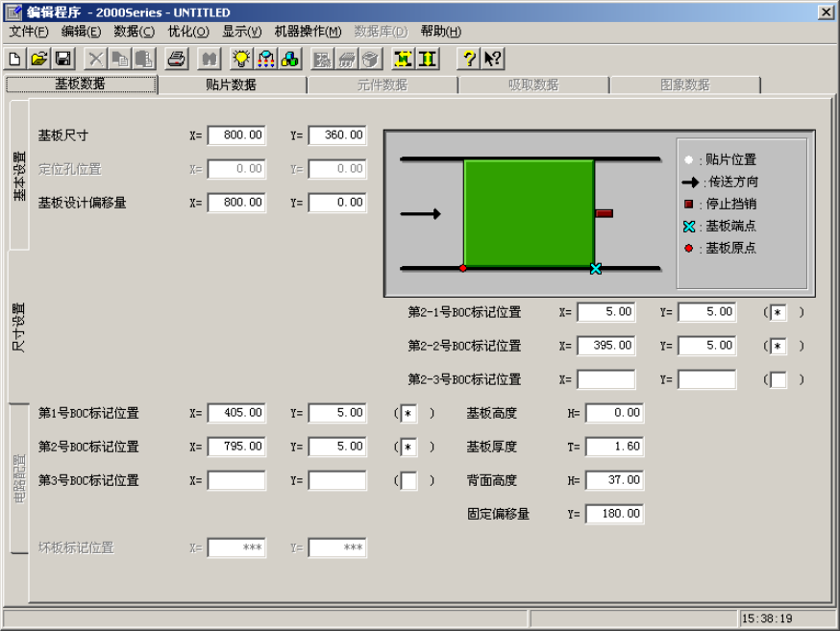This screenshot has height=631, width=840.
Task: Save program with floppy disk icon
Action: point(62,59)
